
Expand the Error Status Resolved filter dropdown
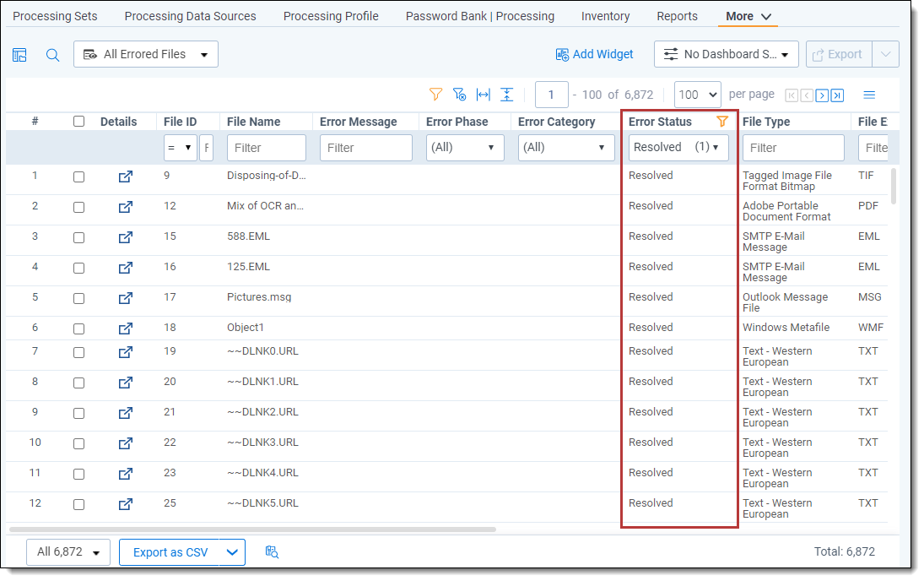[678, 147]
